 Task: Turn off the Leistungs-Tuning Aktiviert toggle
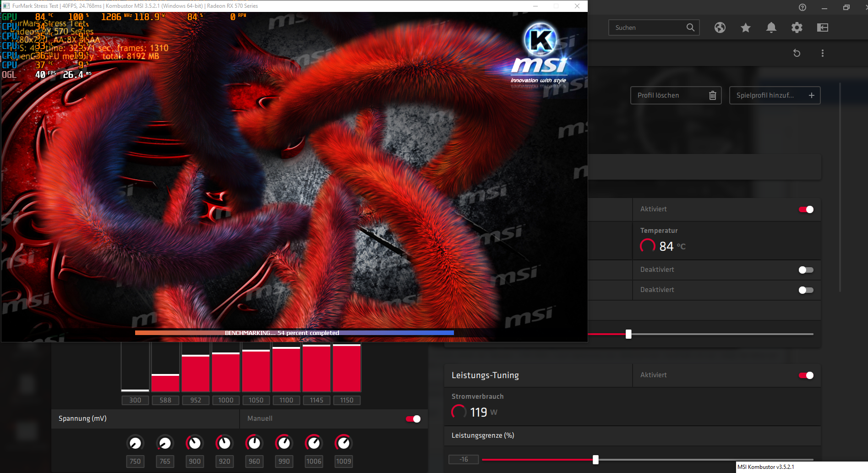click(x=805, y=375)
